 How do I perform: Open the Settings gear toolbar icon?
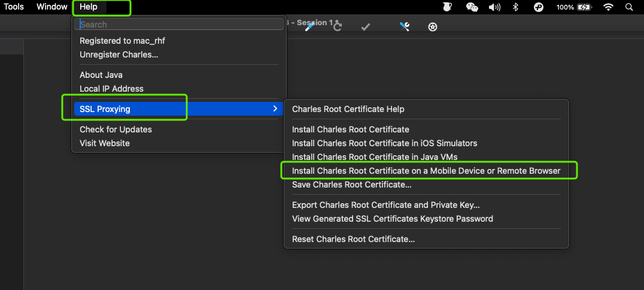click(433, 27)
